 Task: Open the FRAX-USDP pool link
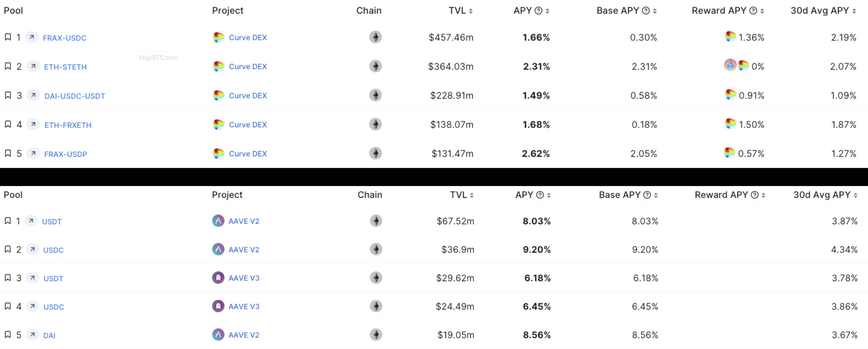pos(66,154)
